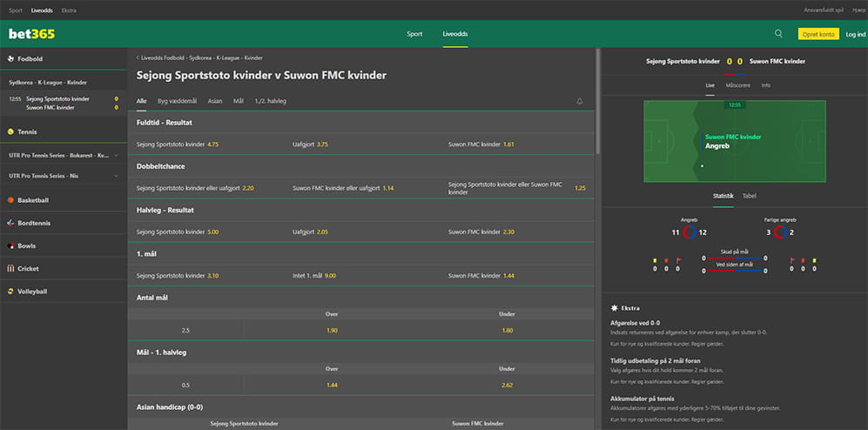Open the Byg væddemål tab
This screenshot has width=868, height=430.
177,101
